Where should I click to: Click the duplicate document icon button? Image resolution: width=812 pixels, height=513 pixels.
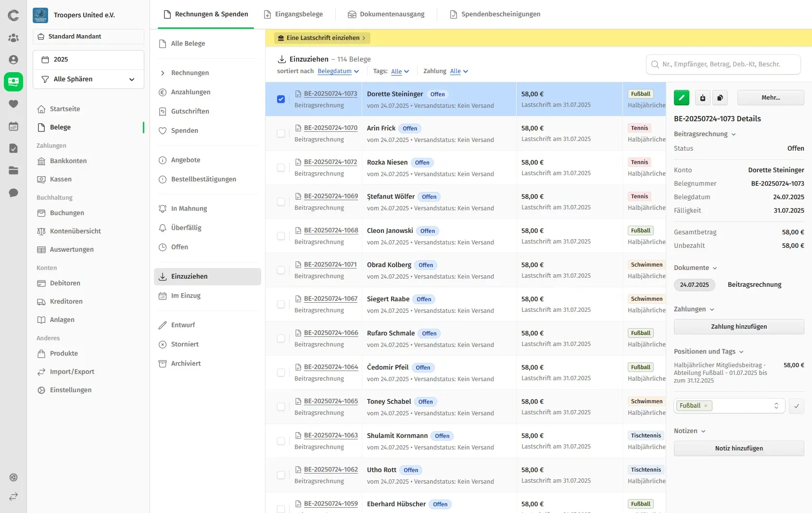pos(720,98)
